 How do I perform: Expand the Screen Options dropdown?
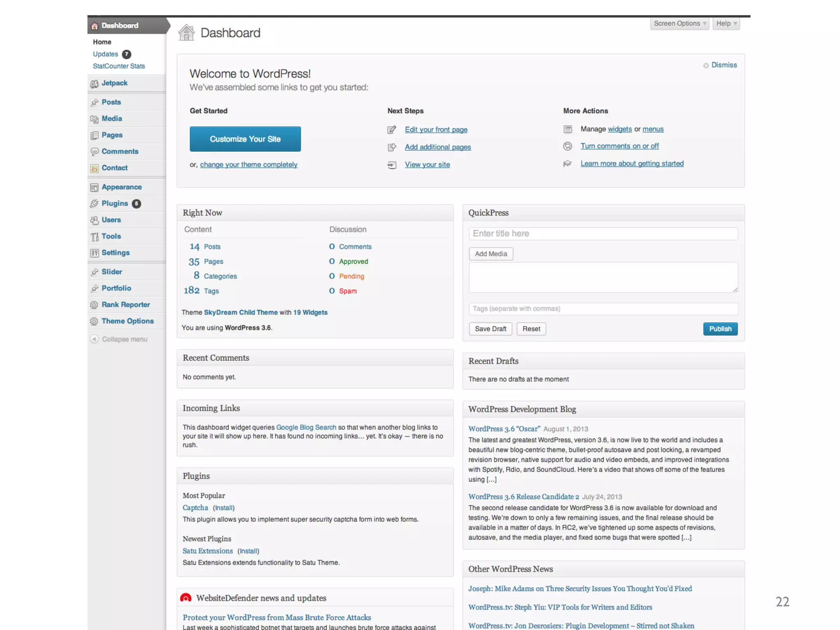coord(679,23)
